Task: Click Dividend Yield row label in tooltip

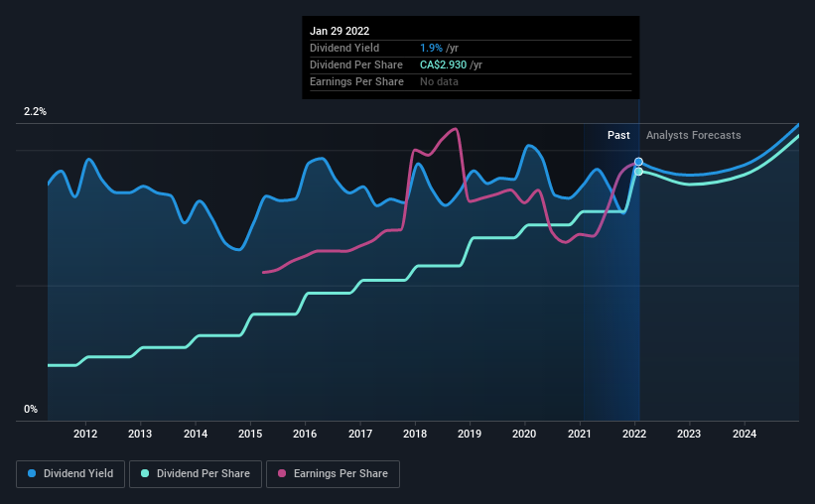Action: [344, 48]
